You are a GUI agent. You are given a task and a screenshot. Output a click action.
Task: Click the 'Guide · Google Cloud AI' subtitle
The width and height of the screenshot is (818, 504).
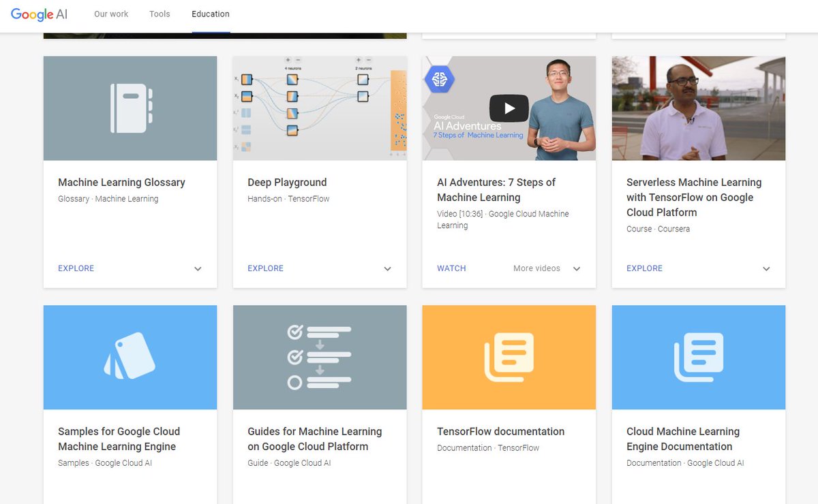(289, 463)
